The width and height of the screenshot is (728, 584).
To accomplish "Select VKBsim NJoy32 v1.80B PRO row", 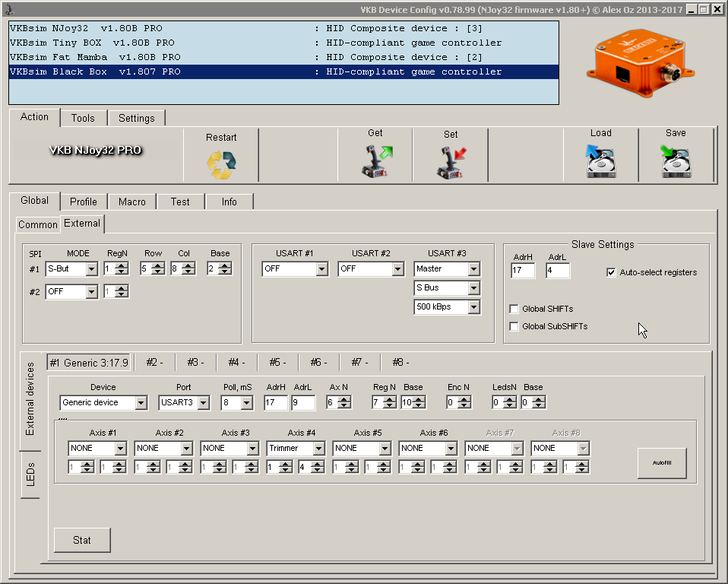I will [x=283, y=28].
